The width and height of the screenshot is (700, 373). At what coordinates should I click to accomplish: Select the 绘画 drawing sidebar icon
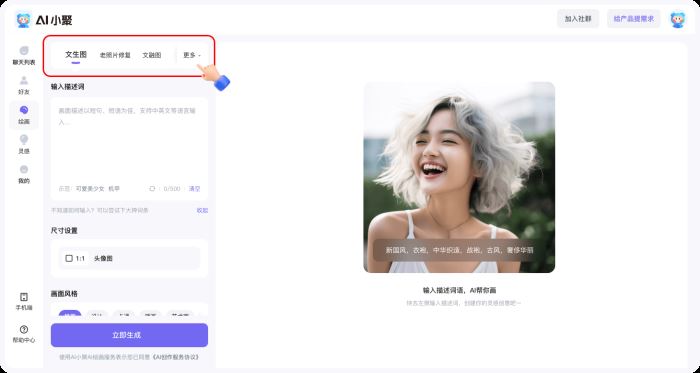tap(24, 115)
